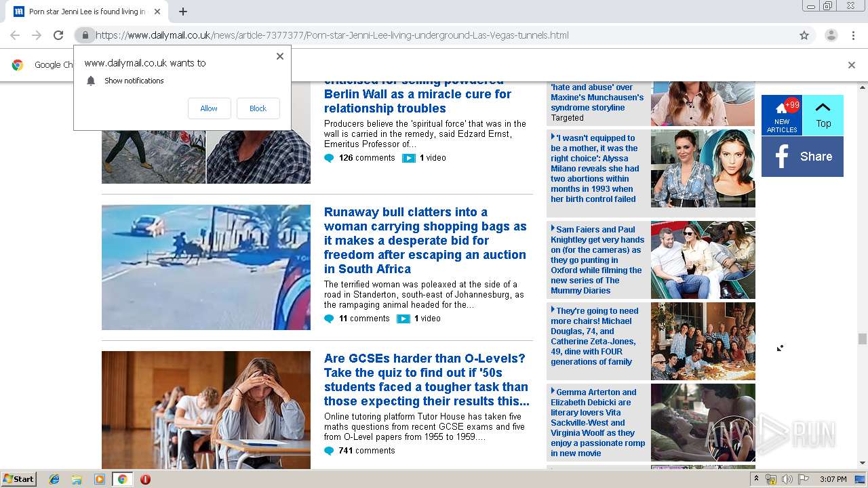Close the notification permission popup
Screen dimensions: 868x488
pos(280,56)
